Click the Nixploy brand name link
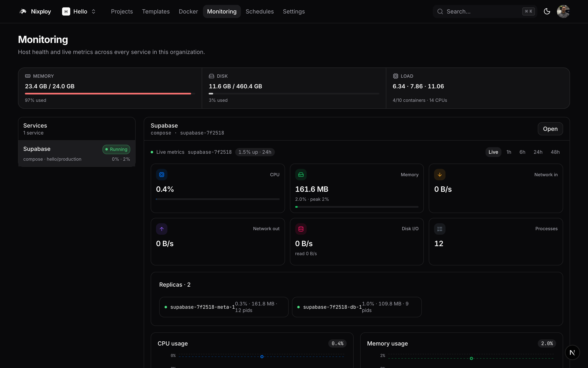 pyautogui.click(x=41, y=11)
